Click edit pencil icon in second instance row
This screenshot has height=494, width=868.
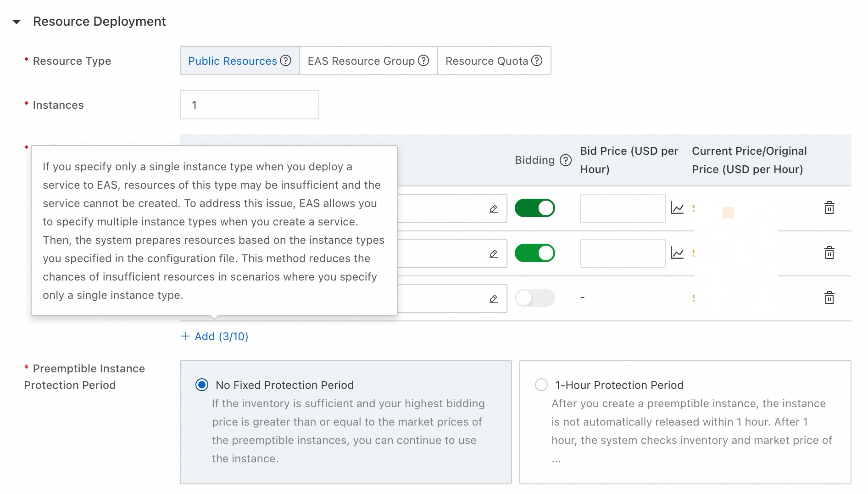[494, 254]
